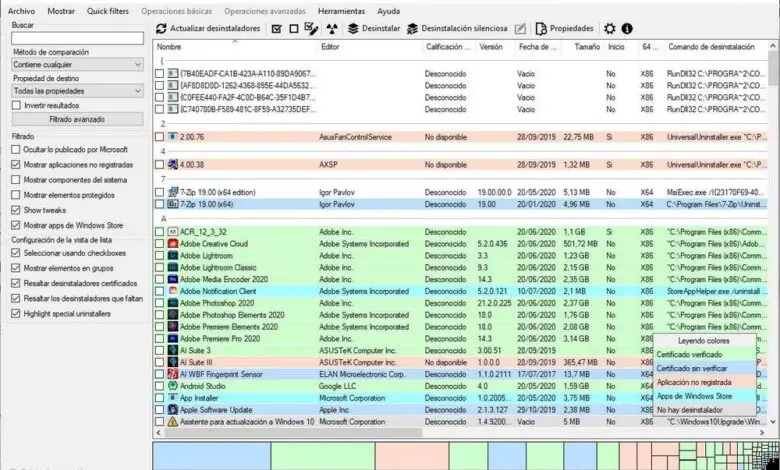The width and height of the screenshot is (780, 470).
Task: Click the Certificado verificado green legend swatch
Action: pyautogui.click(x=704, y=355)
